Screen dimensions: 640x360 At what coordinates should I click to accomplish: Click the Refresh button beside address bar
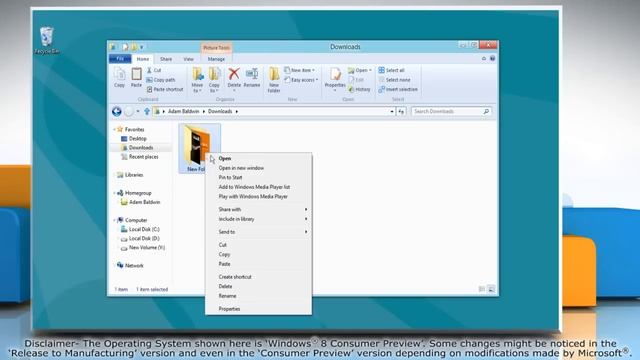coord(401,111)
